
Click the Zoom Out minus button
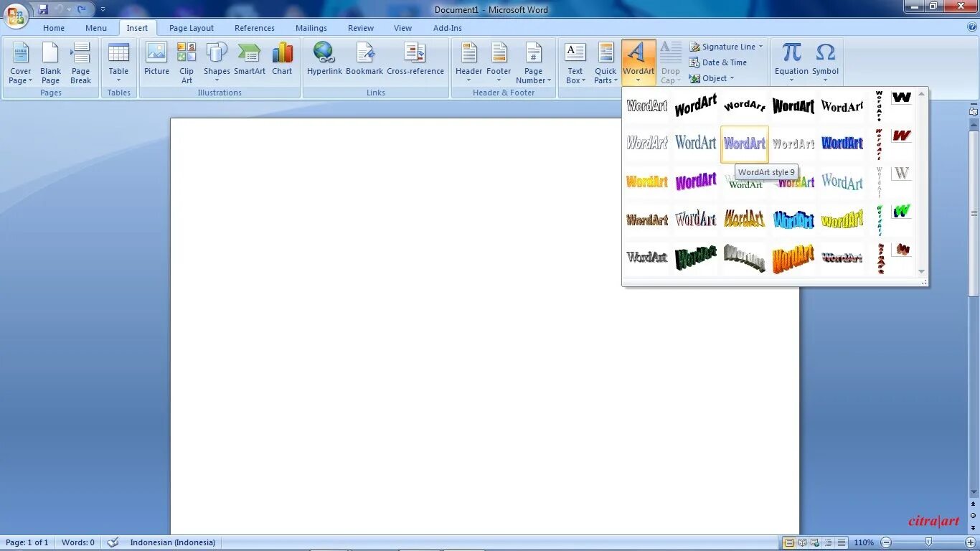point(886,543)
